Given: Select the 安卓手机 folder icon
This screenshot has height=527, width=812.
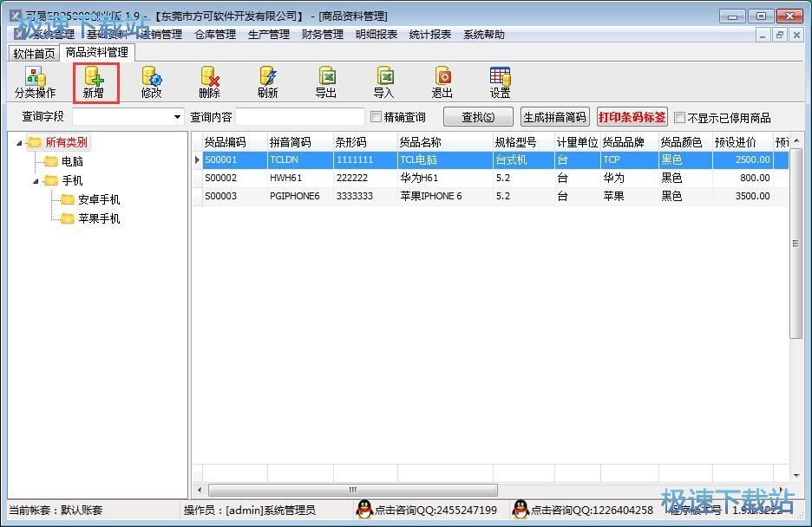Looking at the screenshot, I should point(68,199).
